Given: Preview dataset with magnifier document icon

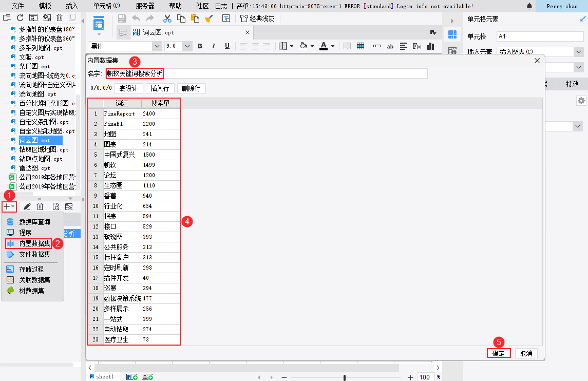Looking at the screenshot, I should 56,206.
